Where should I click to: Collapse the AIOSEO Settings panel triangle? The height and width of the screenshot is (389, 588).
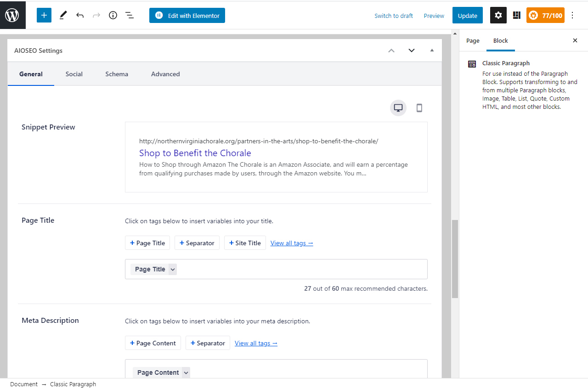(x=432, y=51)
